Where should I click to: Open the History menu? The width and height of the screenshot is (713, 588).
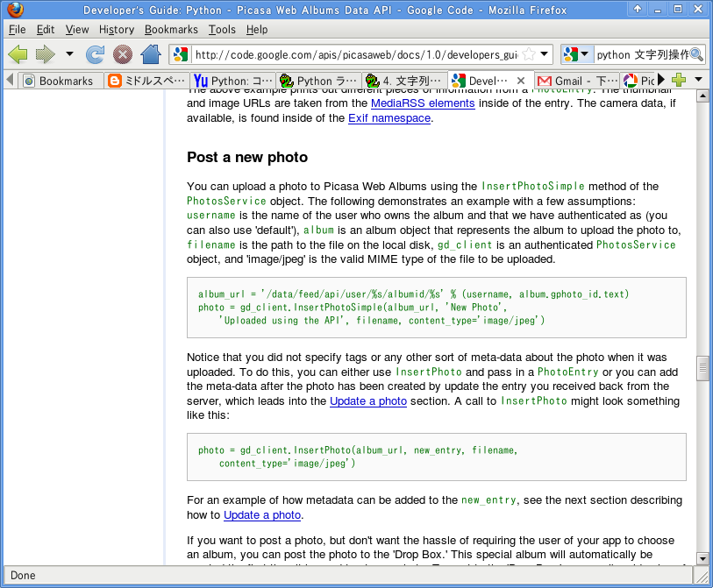[117, 30]
